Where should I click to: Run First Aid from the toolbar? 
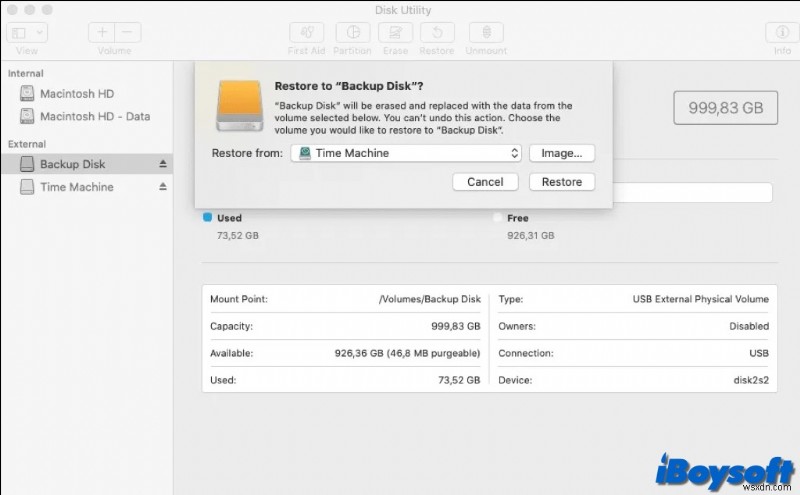307,33
